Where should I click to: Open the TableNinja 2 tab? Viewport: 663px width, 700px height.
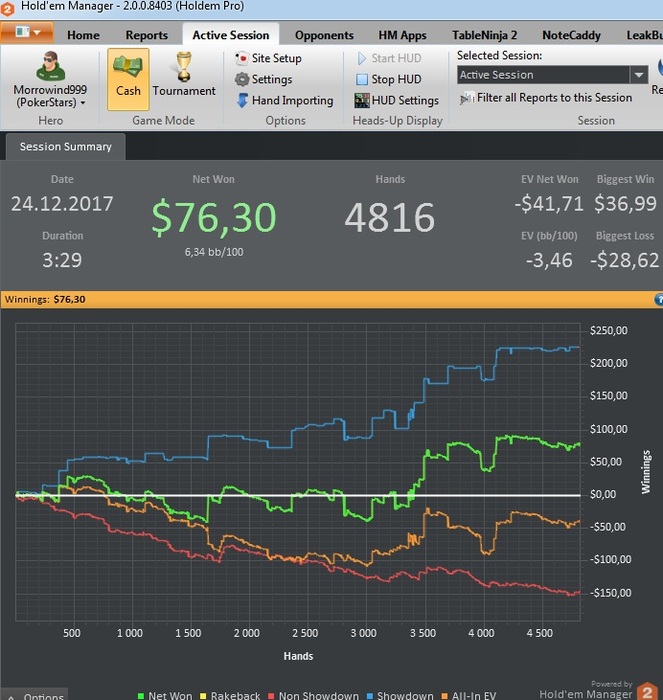point(484,35)
